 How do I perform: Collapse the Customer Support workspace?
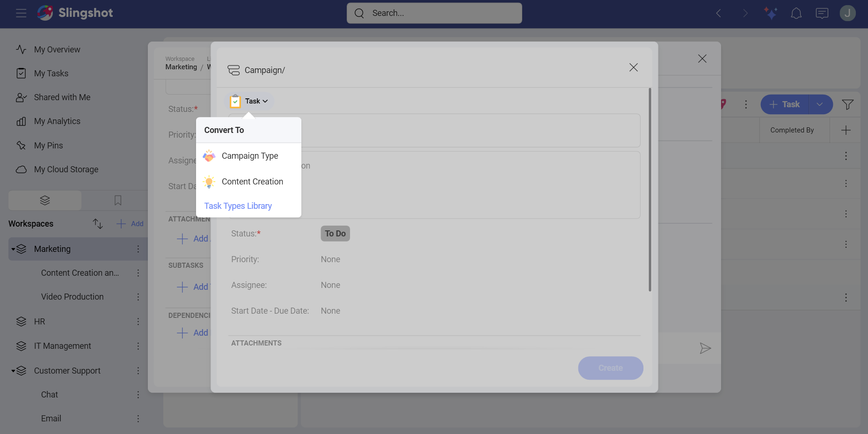click(x=13, y=371)
